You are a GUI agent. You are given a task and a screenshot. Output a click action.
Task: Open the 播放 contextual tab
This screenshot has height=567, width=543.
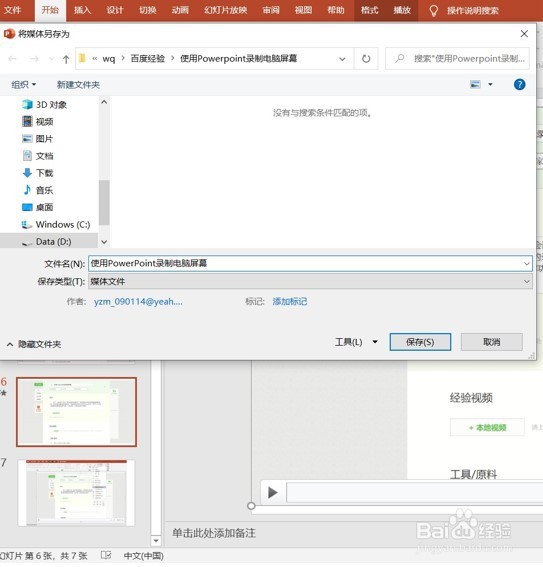click(402, 10)
